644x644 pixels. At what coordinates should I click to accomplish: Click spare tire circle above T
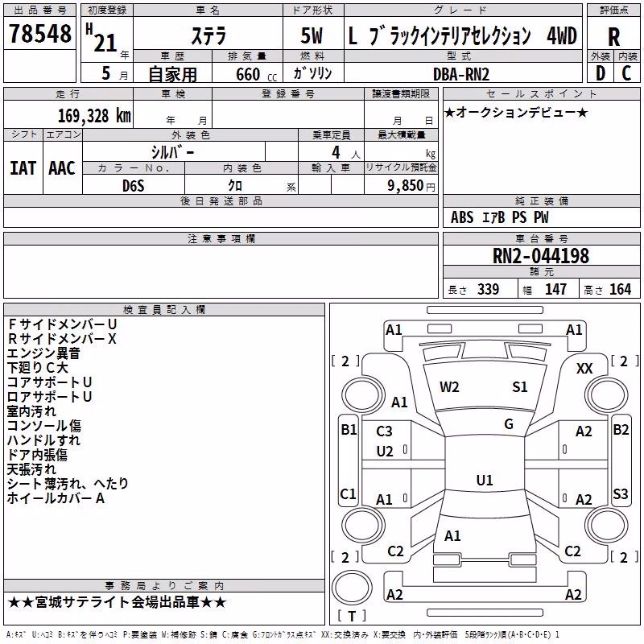click(352, 588)
